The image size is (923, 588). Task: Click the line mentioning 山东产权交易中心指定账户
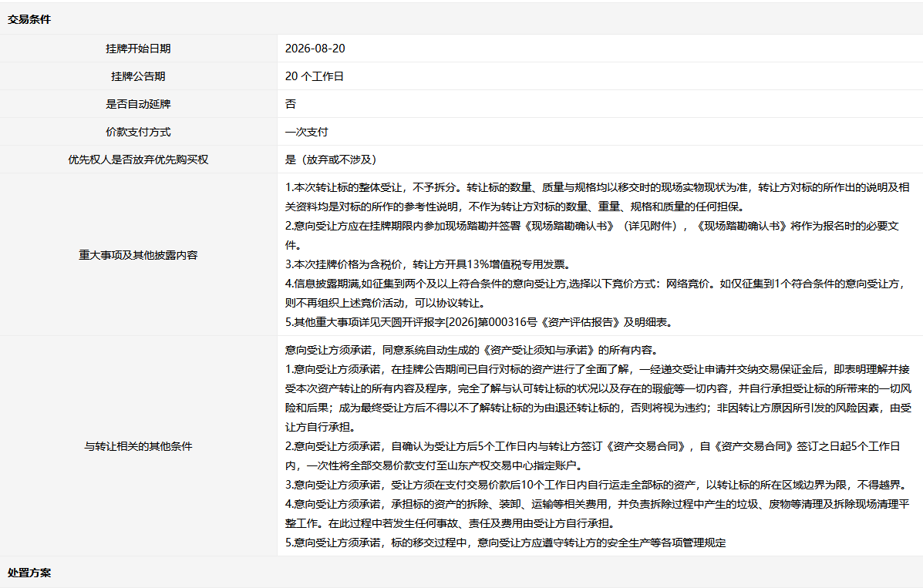434,465
